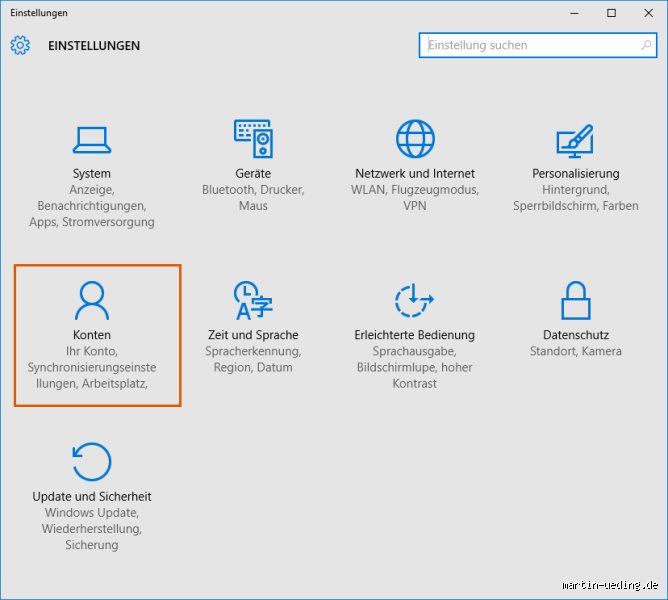Image resolution: width=668 pixels, height=600 pixels.
Task: Select the System title label
Action: 92,173
